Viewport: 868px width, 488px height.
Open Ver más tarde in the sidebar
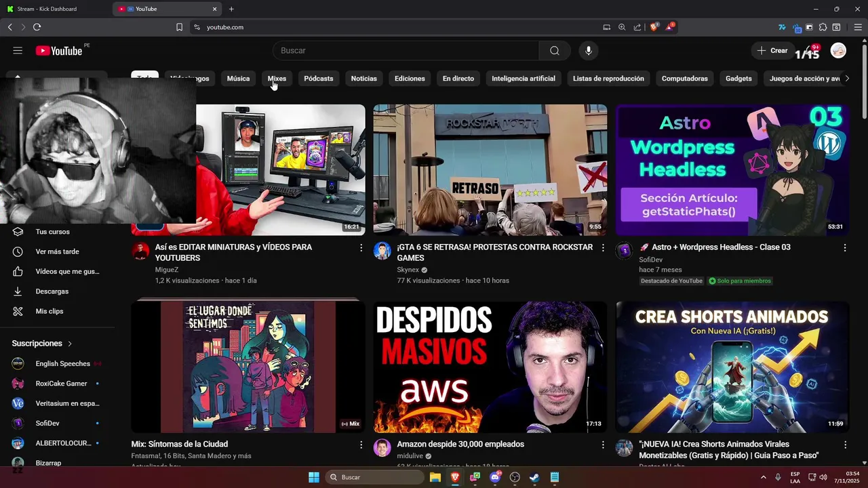coord(58,251)
